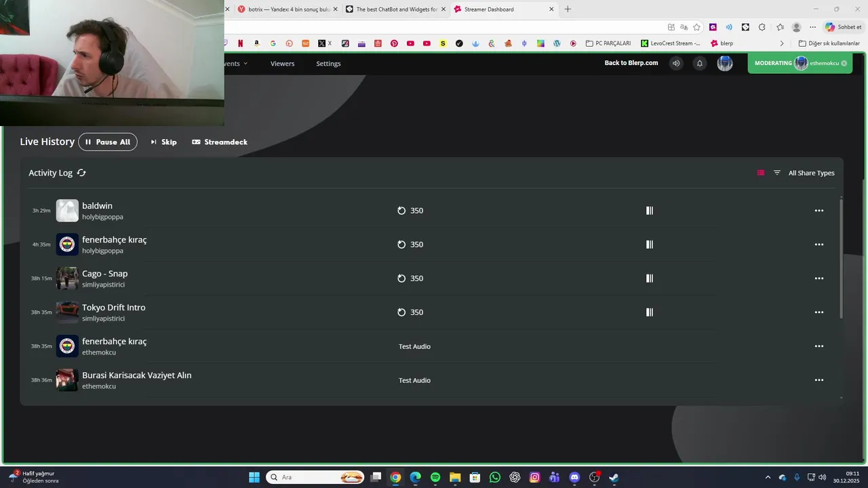Open the blerp bookmark
Image resolution: width=868 pixels, height=488 pixels.
(722, 43)
